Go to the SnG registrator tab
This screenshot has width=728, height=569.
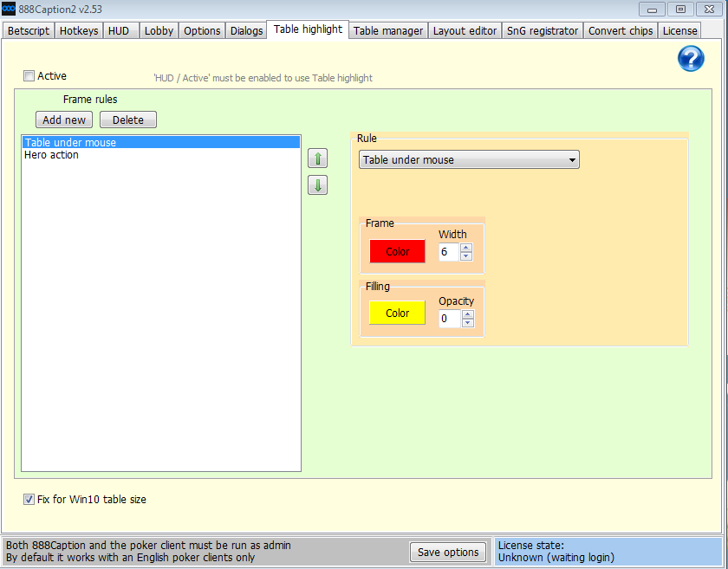(x=543, y=30)
